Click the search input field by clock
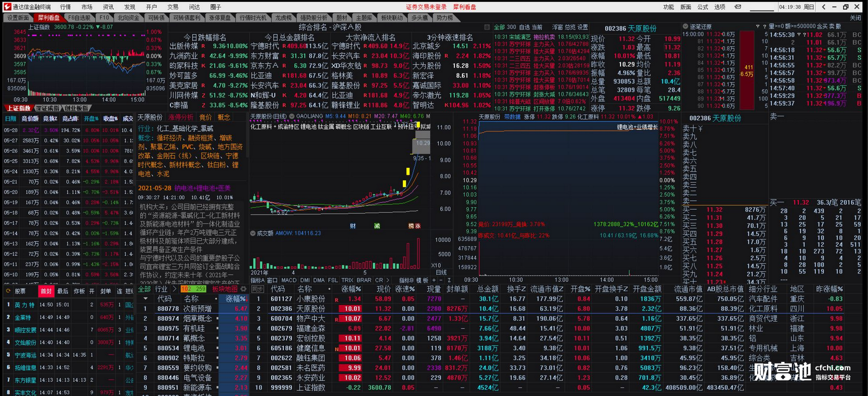This screenshot has width=868, height=396. pyautogui.click(x=762, y=7)
